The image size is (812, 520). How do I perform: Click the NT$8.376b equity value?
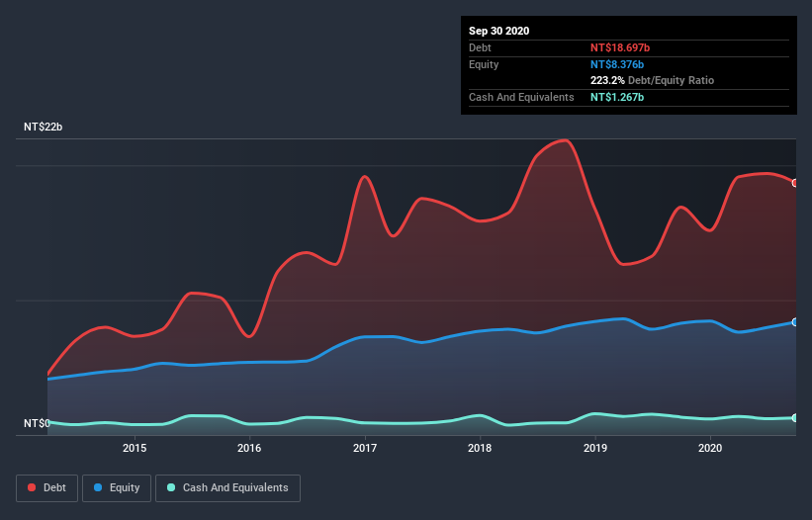click(x=617, y=64)
